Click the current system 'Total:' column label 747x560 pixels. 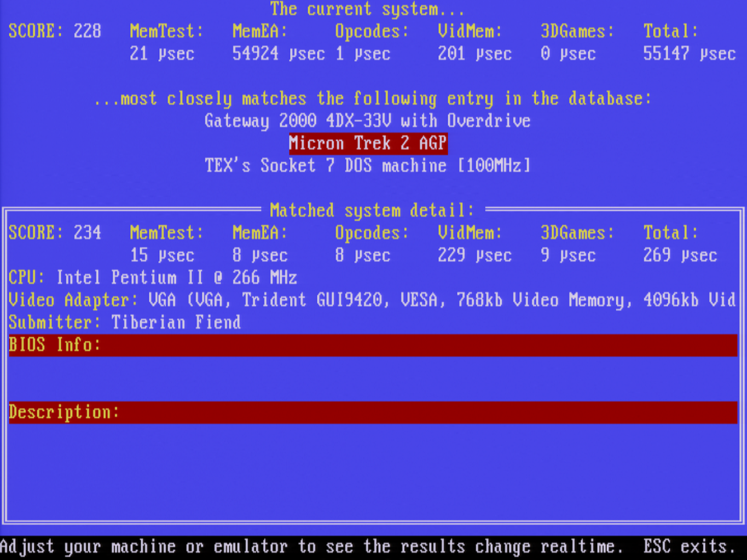tap(671, 31)
